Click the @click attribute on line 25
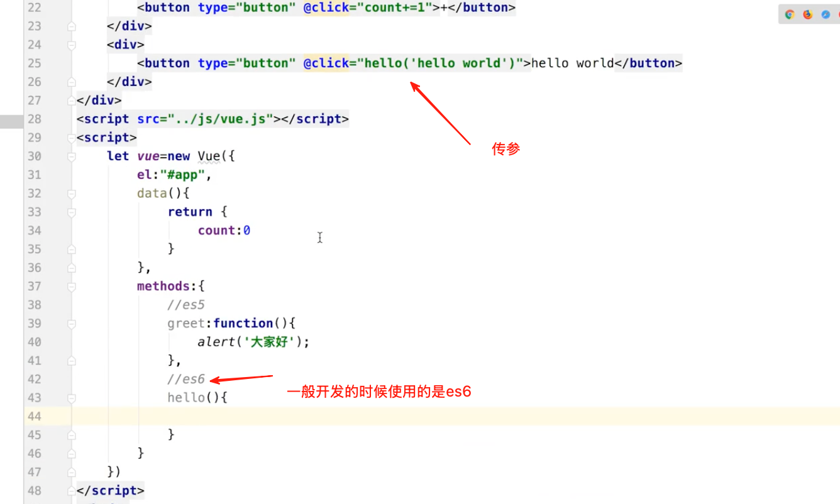 pos(326,63)
